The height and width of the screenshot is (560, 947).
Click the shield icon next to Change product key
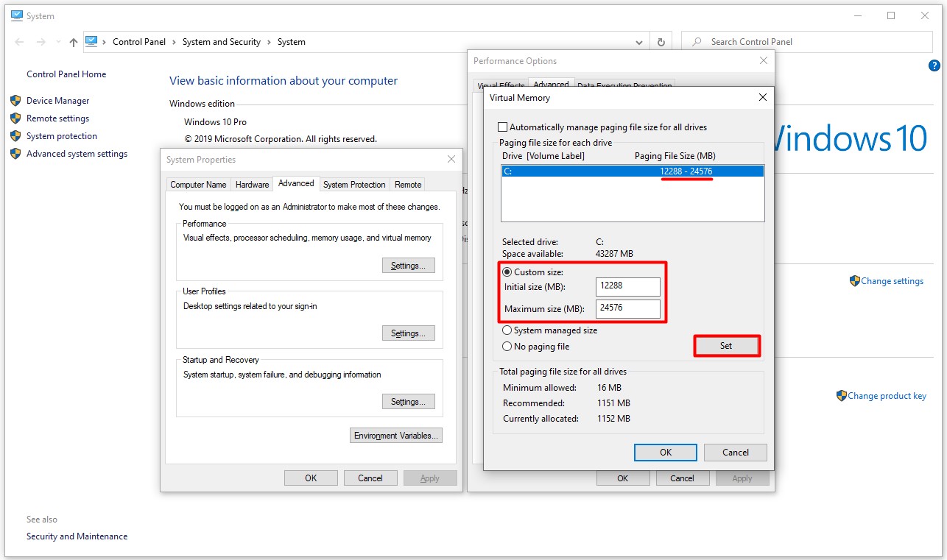click(x=842, y=396)
